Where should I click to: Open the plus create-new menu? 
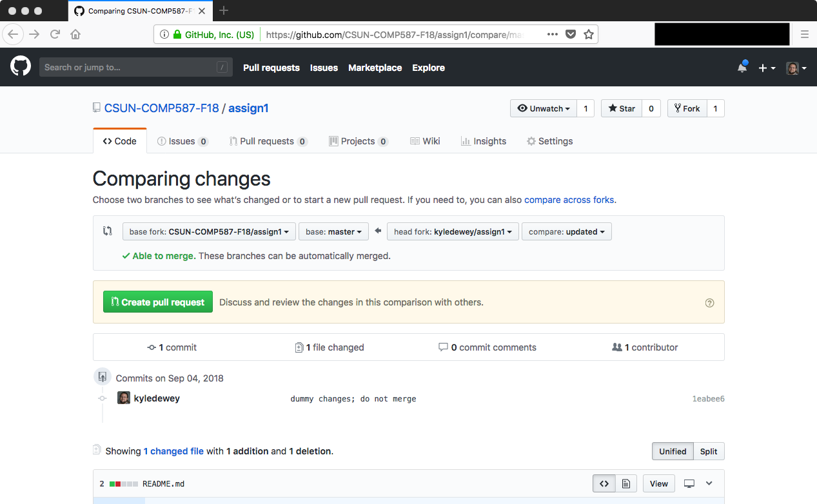point(767,68)
